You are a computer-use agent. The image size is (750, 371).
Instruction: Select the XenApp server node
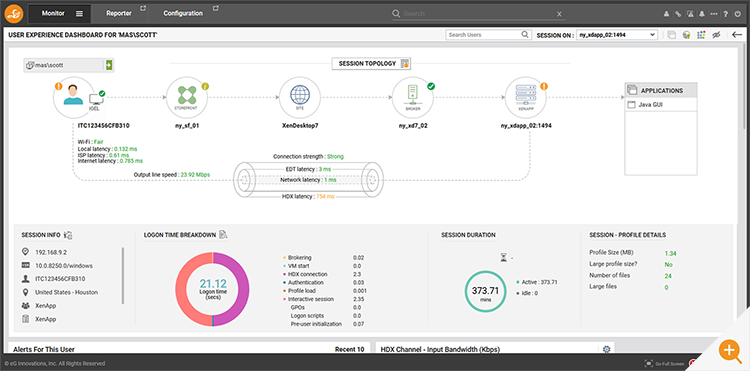click(525, 97)
